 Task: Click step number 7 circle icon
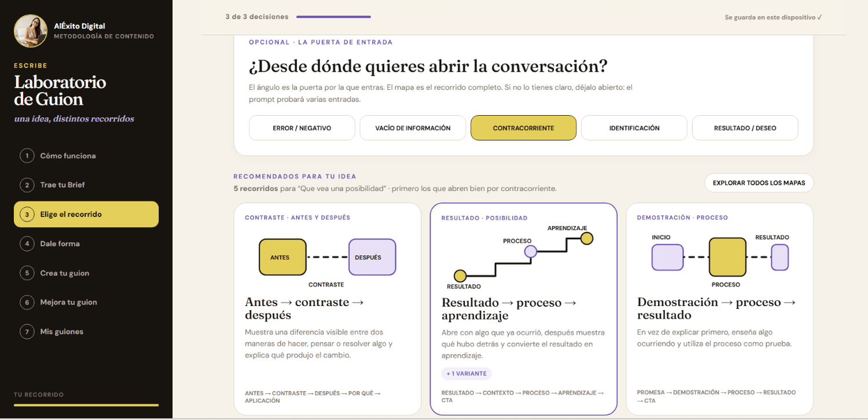click(x=27, y=331)
